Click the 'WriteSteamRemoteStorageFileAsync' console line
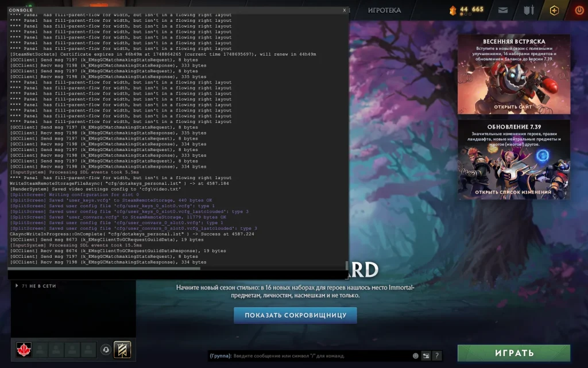The image size is (588, 368). click(119, 184)
